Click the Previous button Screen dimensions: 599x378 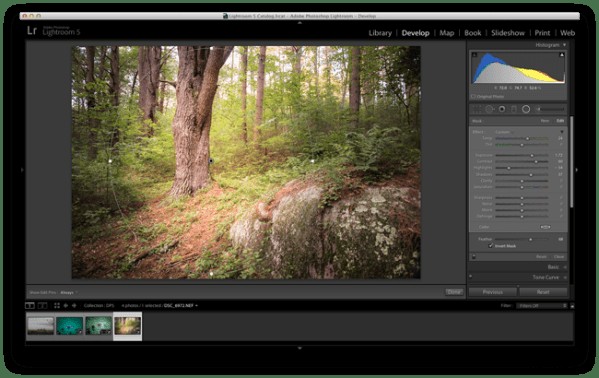[x=493, y=292]
